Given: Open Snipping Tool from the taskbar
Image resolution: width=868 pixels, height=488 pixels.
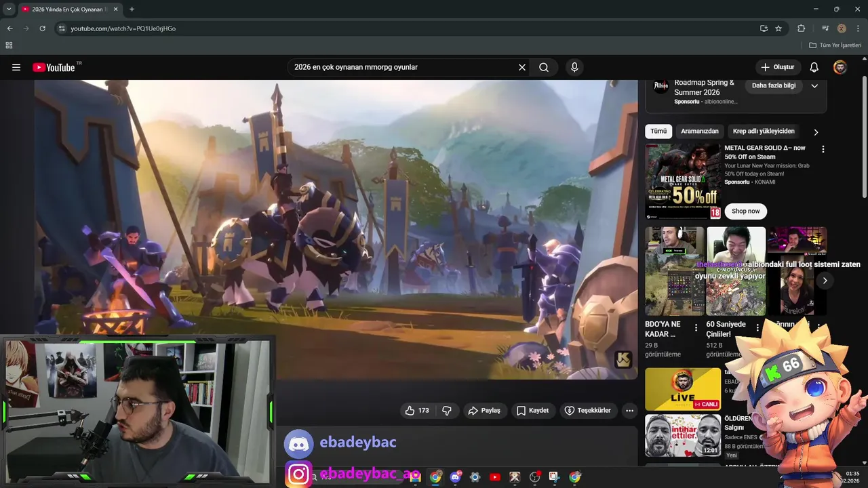Looking at the screenshot, I should click(x=554, y=477).
